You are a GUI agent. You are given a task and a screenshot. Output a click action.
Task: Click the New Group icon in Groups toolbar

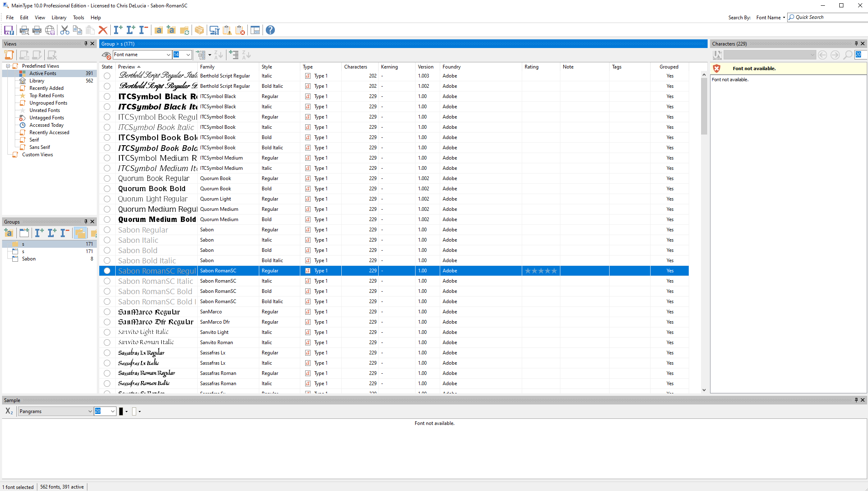[24, 233]
